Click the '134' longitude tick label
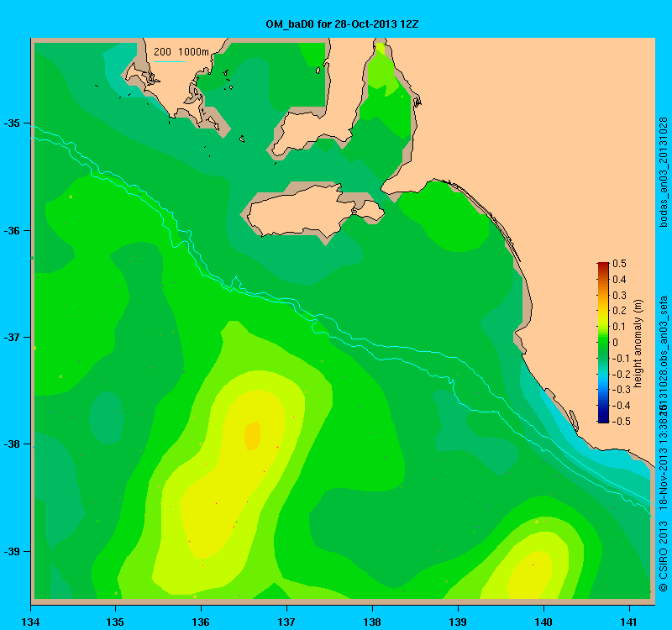 pos(30,622)
